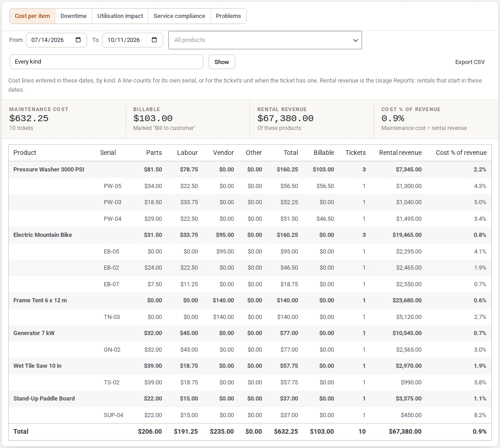The height and width of the screenshot is (448, 500).
Task: Click serial TN-03
Action: pos(112,317)
